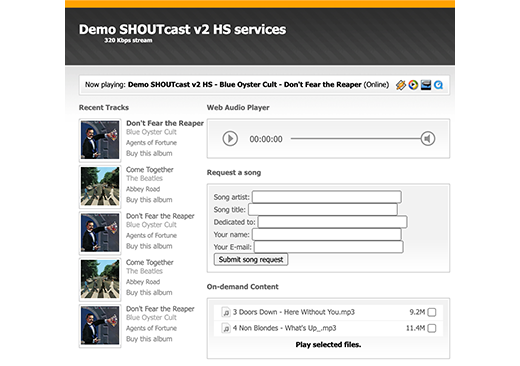
Task: Click 'Buy this album' for the topmost track
Action: 149,154
